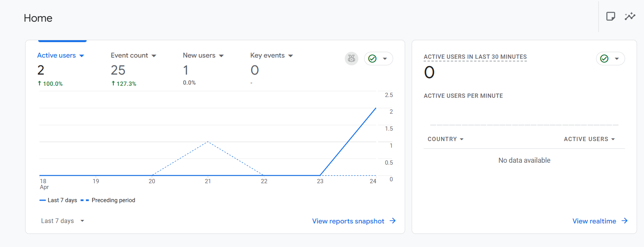Image resolution: width=644 pixels, height=247 pixels.
Task: Click the Preceding period legend entry
Action: (113, 200)
